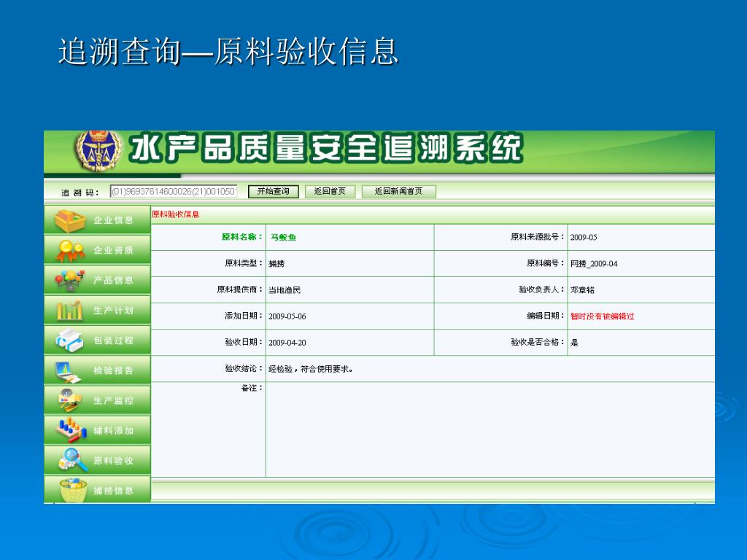747x560 pixels.
Task: Click the 原料验收信息 section heading
Action: pos(175,214)
